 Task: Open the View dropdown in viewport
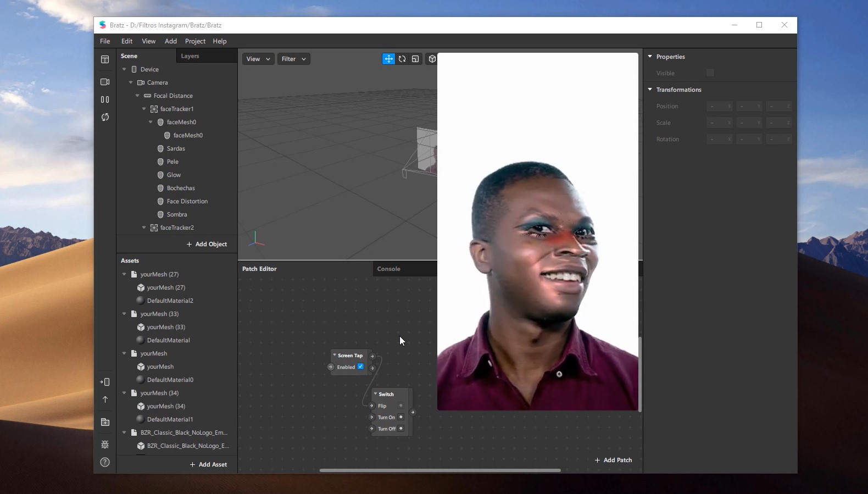tap(258, 59)
